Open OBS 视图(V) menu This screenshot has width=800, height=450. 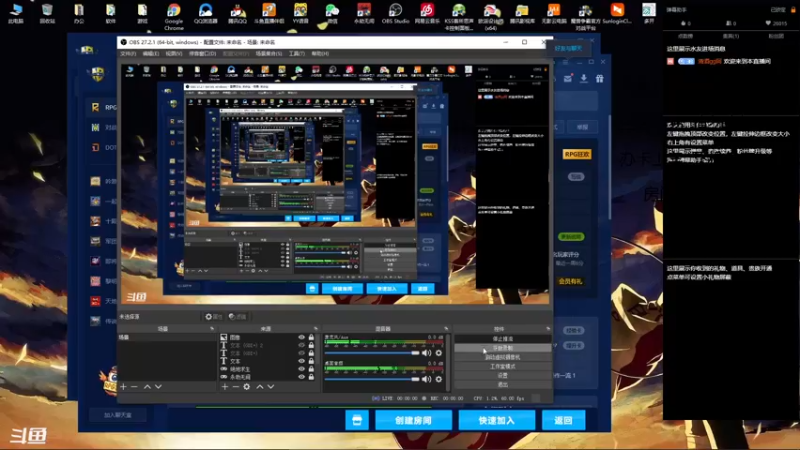click(173, 54)
